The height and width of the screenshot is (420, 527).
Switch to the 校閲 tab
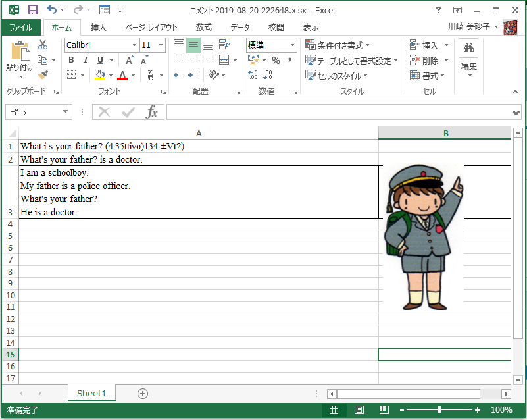(276, 27)
